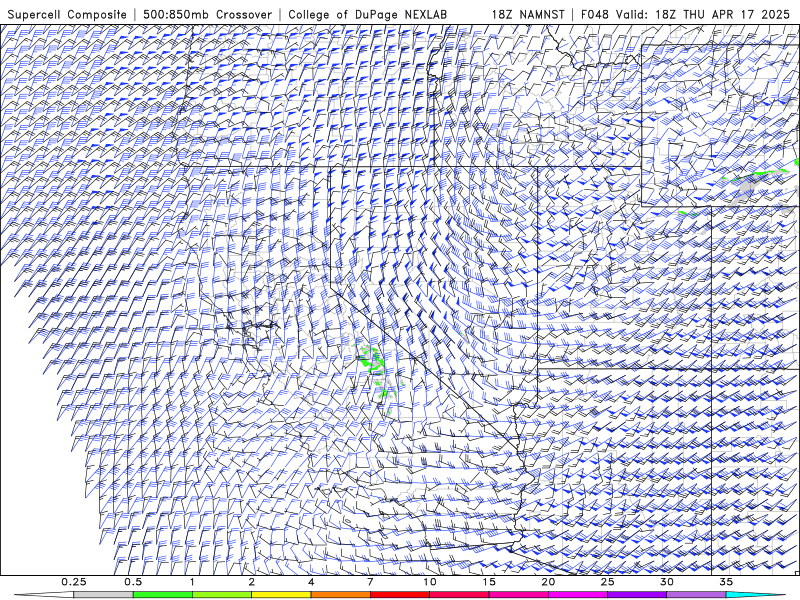Click the '0.25' legend value
Image resolution: width=800 pixels, height=600 pixels.
[x=74, y=582]
